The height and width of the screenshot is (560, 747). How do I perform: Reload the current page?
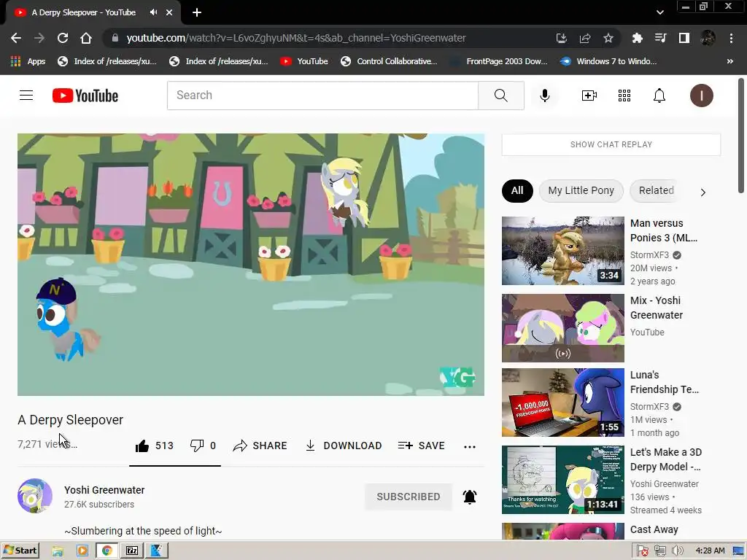point(63,38)
